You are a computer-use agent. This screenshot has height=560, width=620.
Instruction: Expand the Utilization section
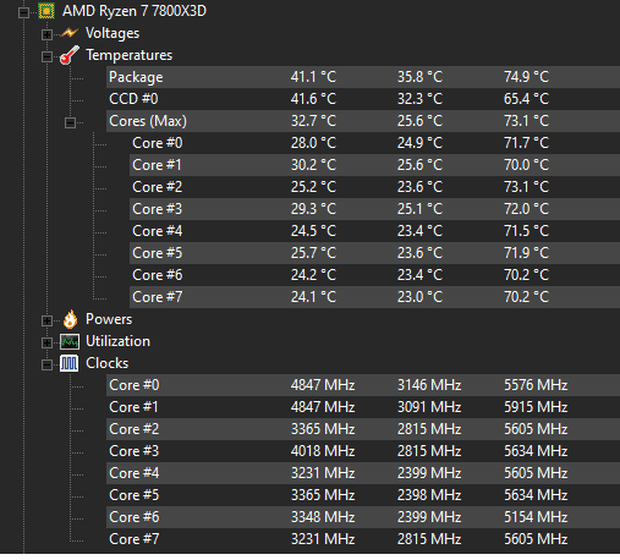tap(47, 343)
